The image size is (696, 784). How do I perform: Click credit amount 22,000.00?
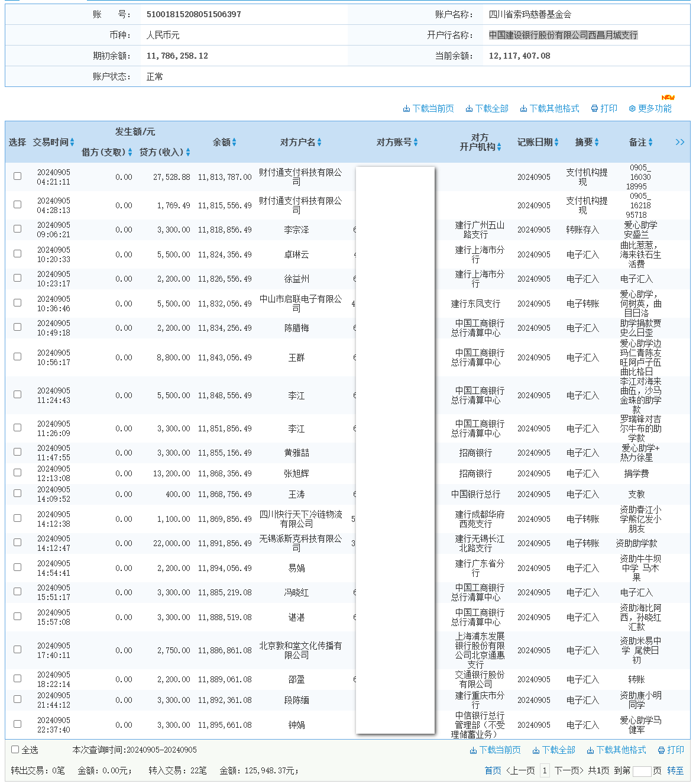click(171, 543)
